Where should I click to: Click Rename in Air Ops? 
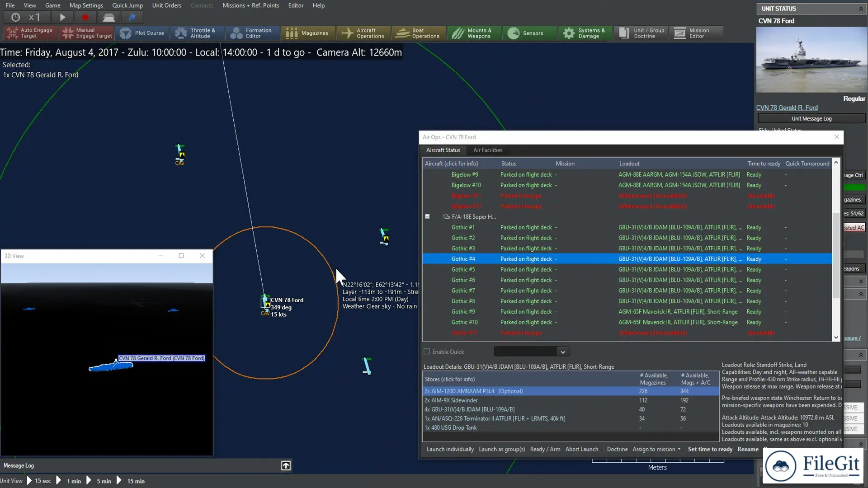coord(748,449)
